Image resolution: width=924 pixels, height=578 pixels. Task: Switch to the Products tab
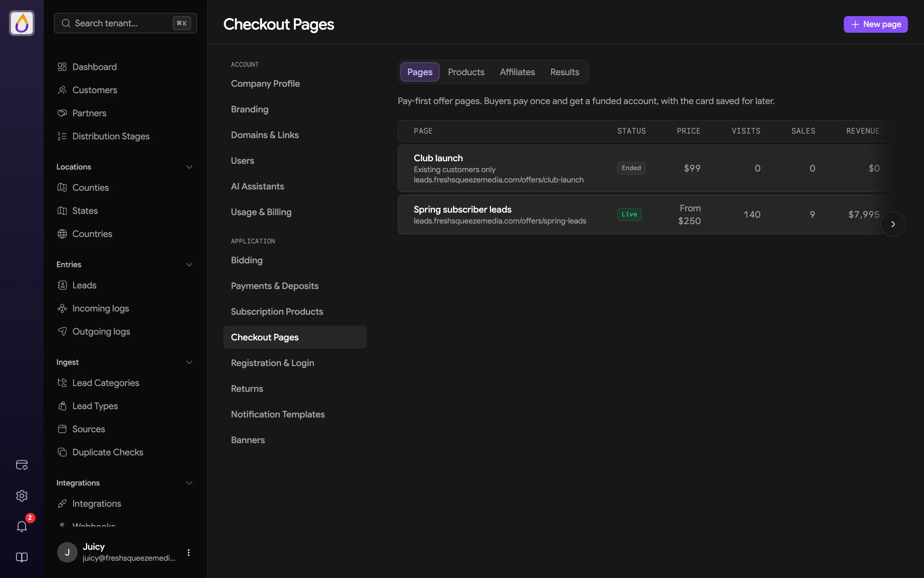pos(466,72)
